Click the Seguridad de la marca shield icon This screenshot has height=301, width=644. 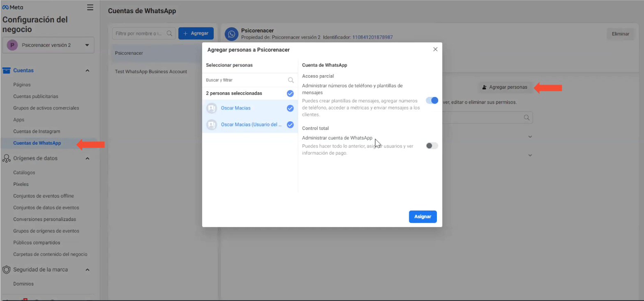pos(6,270)
